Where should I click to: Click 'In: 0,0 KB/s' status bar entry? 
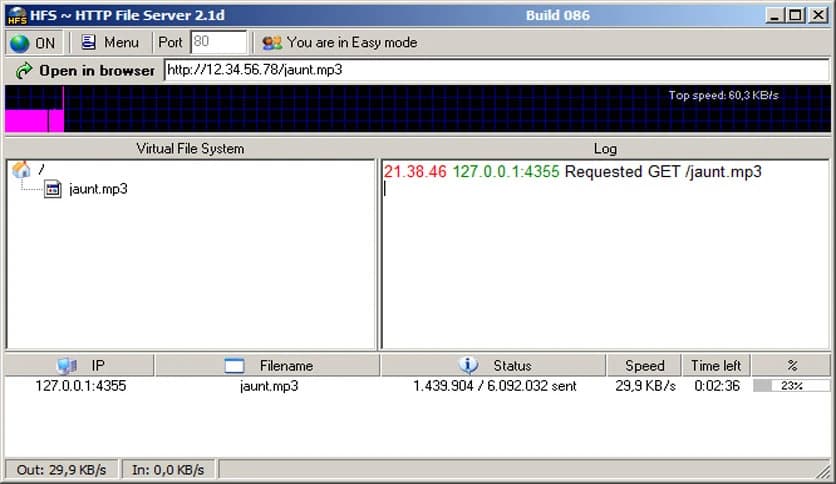click(x=168, y=470)
